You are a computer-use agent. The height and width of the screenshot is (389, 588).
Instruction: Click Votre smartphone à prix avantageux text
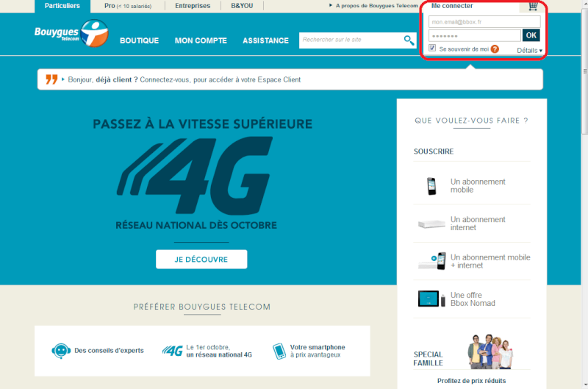[318, 351]
